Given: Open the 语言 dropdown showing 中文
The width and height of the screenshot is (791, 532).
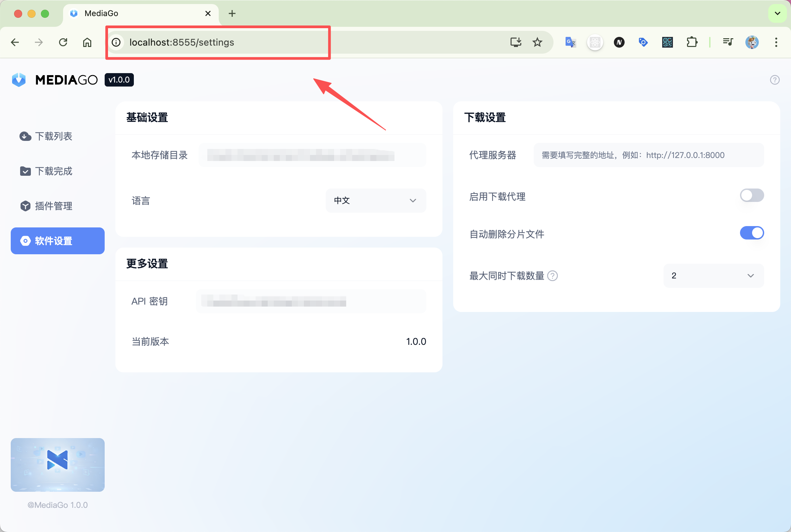Looking at the screenshot, I should (x=376, y=201).
